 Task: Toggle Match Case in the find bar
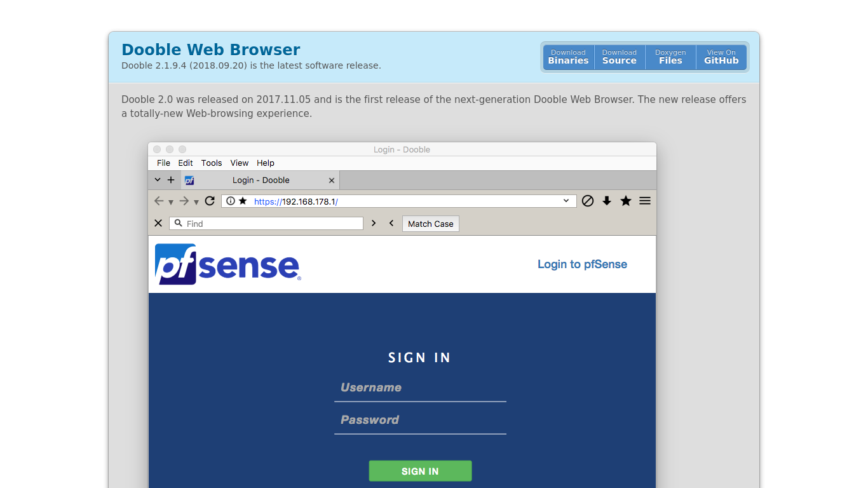point(430,223)
